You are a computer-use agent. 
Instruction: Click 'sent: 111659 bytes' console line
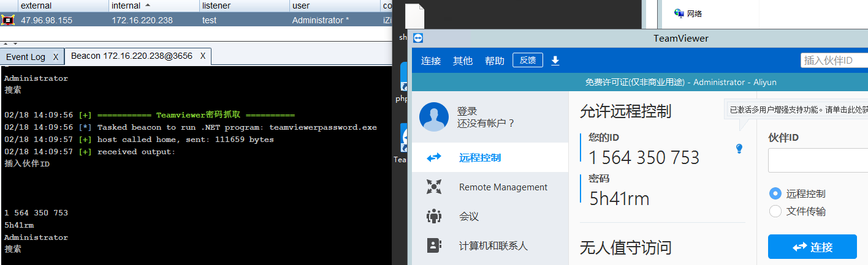[139, 140]
